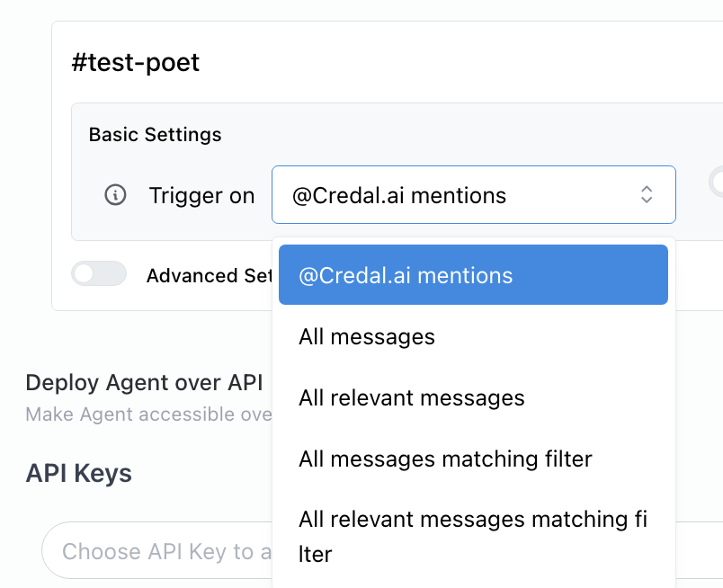The height and width of the screenshot is (588, 723).
Task: Toggle the switch right of Trigger dropdown
Action: [717, 183]
